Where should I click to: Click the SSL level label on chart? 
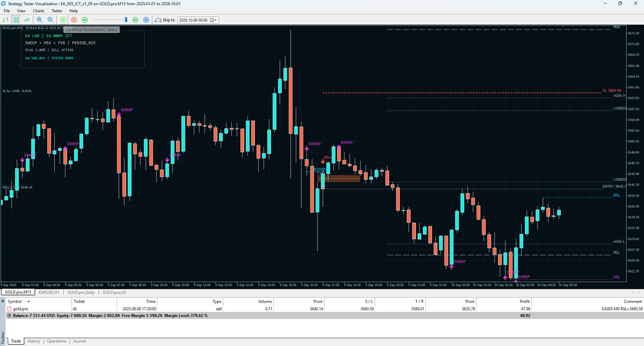coord(616,277)
